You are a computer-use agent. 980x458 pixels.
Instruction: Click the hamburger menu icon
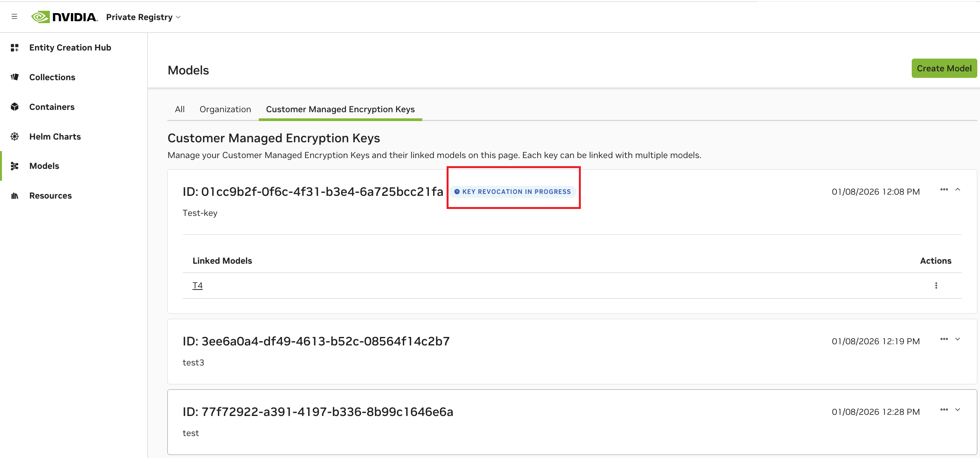tap(14, 17)
